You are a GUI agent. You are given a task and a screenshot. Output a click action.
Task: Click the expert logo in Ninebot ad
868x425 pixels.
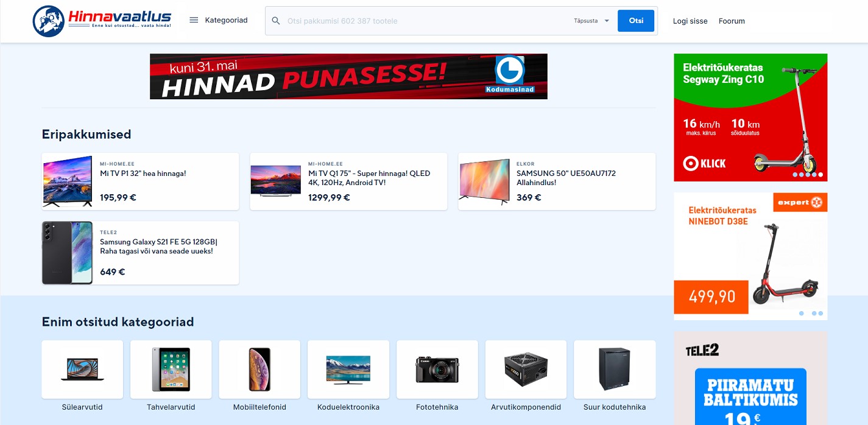(x=800, y=202)
